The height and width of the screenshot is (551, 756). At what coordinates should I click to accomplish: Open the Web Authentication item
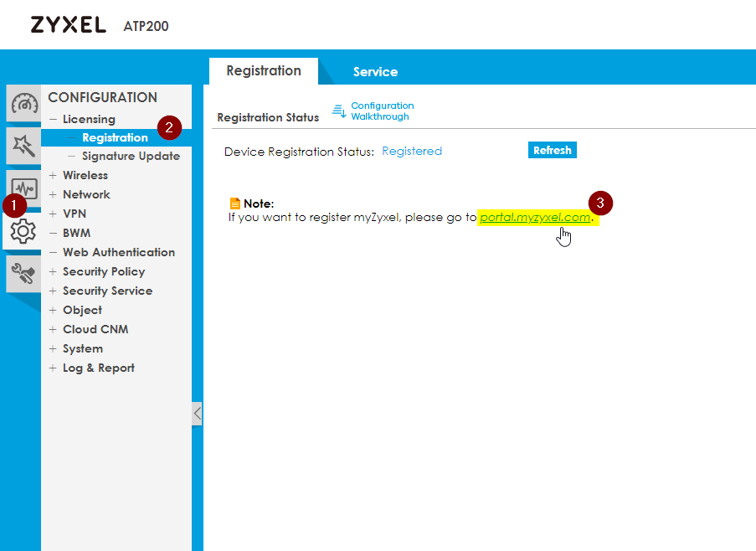pyautogui.click(x=119, y=253)
